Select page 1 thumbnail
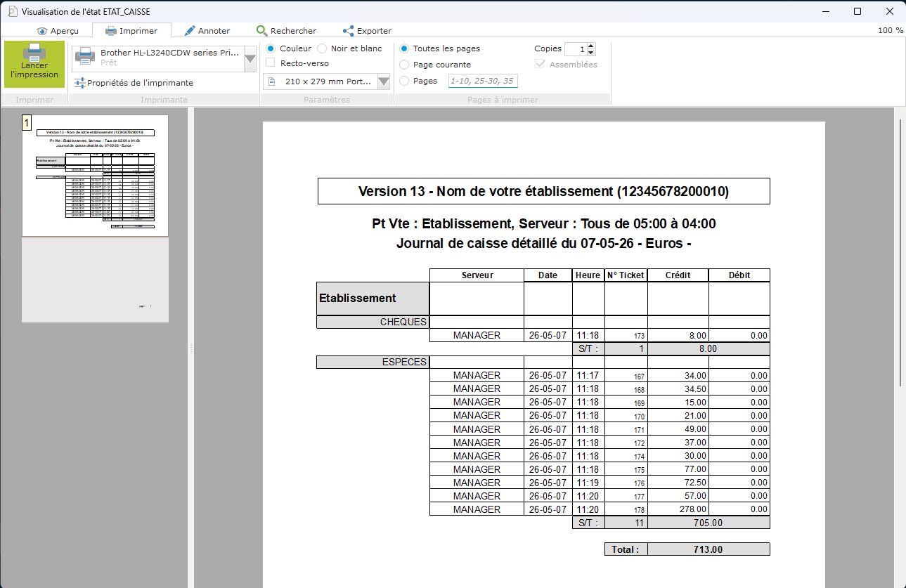This screenshot has height=588, width=906. [x=95, y=176]
